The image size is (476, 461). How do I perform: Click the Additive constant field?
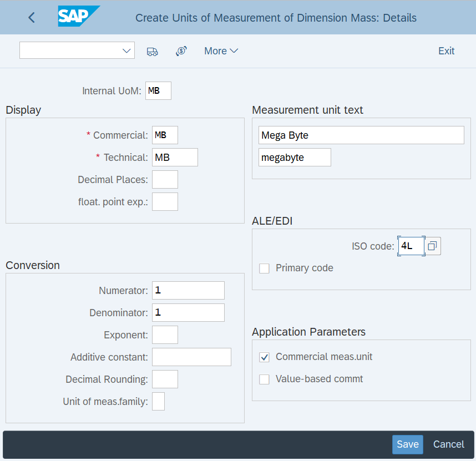(191, 357)
